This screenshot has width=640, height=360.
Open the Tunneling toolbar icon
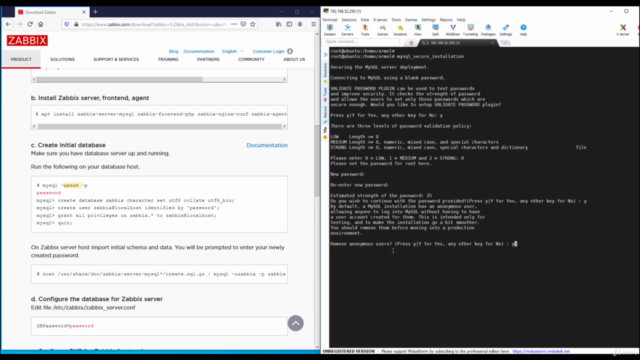pos(471,29)
